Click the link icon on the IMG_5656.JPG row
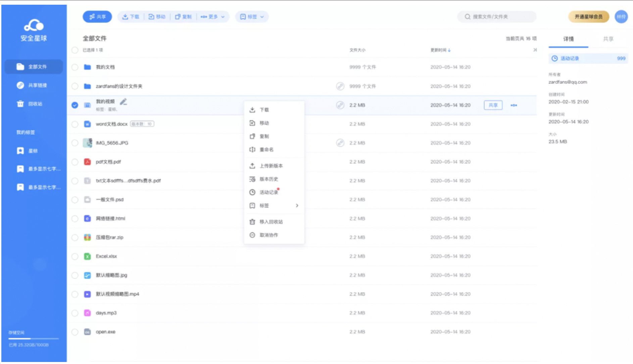This screenshot has height=364, width=633. tap(340, 143)
